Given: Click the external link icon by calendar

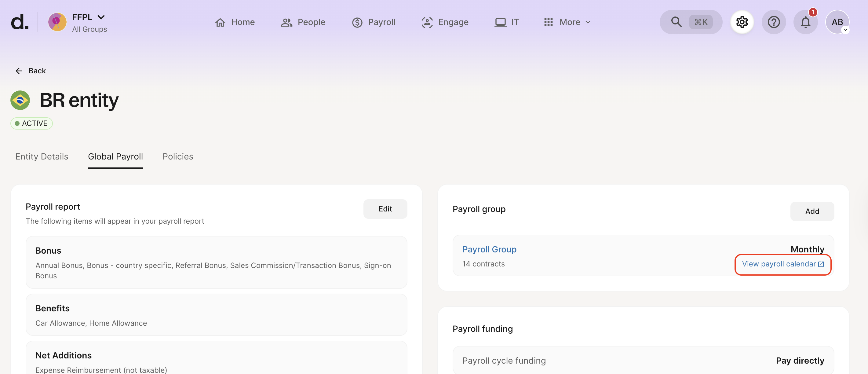Looking at the screenshot, I should click(x=821, y=264).
